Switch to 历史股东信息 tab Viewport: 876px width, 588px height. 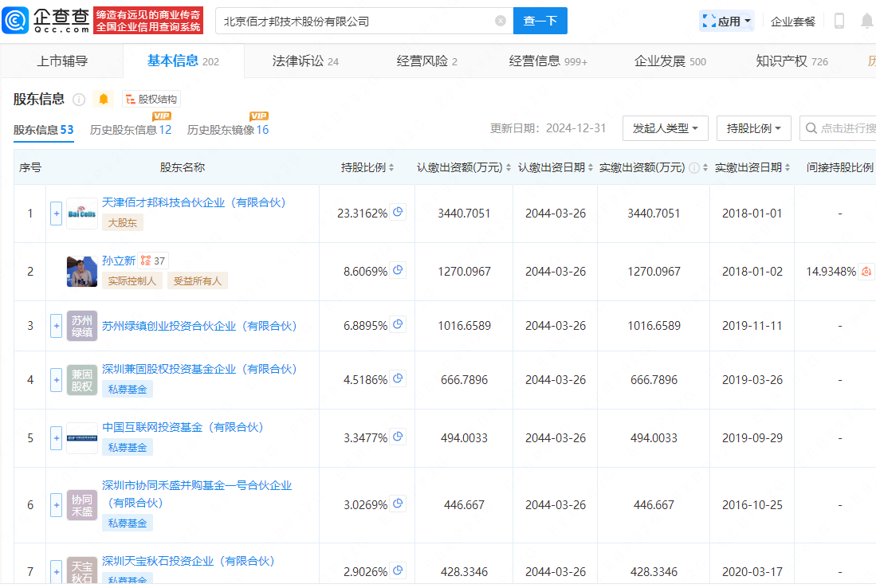[x=130, y=130]
